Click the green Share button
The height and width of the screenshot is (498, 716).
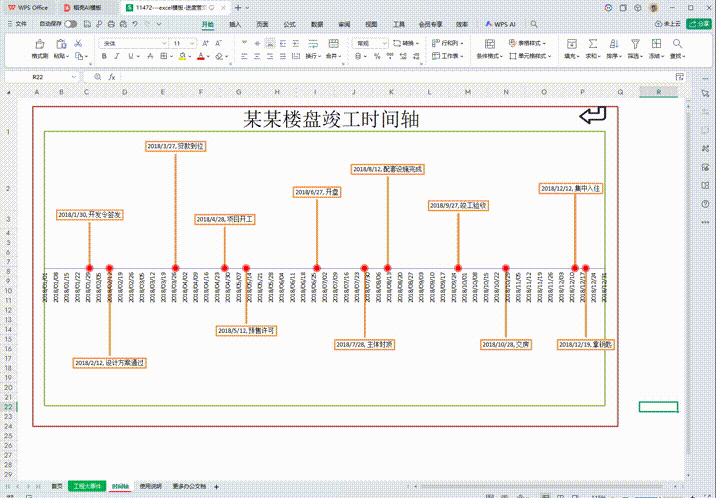[x=699, y=24]
